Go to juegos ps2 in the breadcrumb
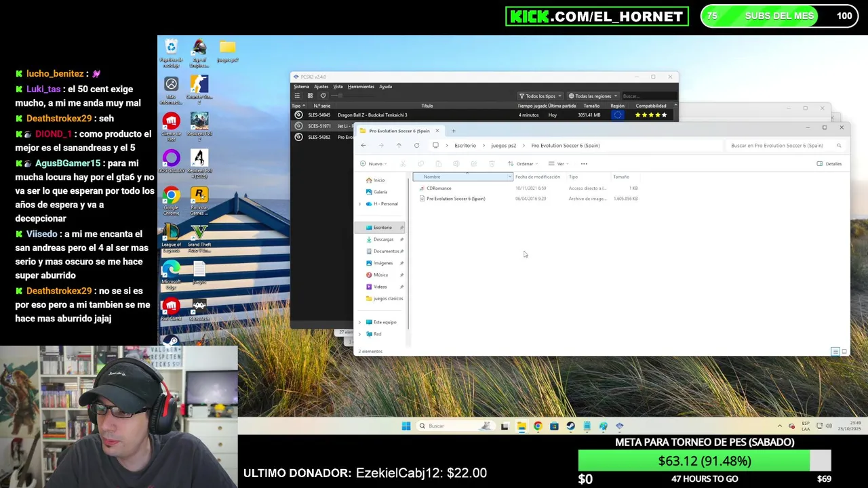 [504, 145]
